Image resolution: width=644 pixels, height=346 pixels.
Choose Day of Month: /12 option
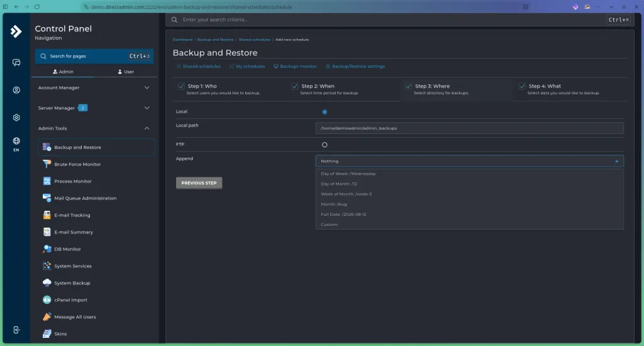469,184
